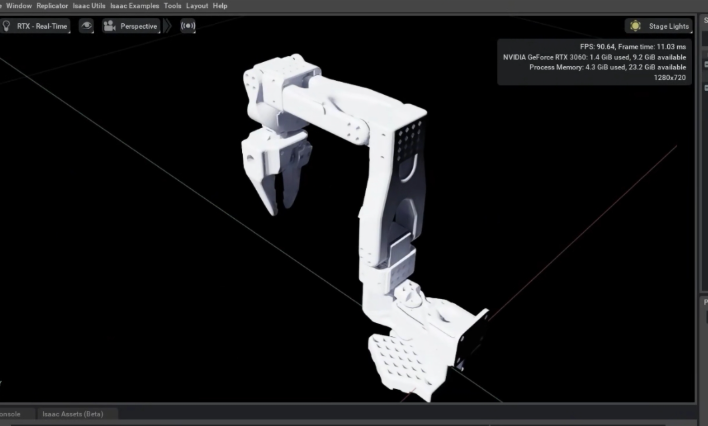708x426 pixels.
Task: Click the lightbulb render mode icon
Action: (x=6, y=26)
